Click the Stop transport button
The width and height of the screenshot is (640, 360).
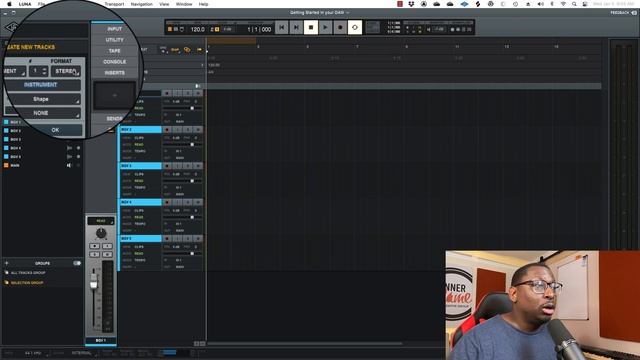(x=311, y=27)
